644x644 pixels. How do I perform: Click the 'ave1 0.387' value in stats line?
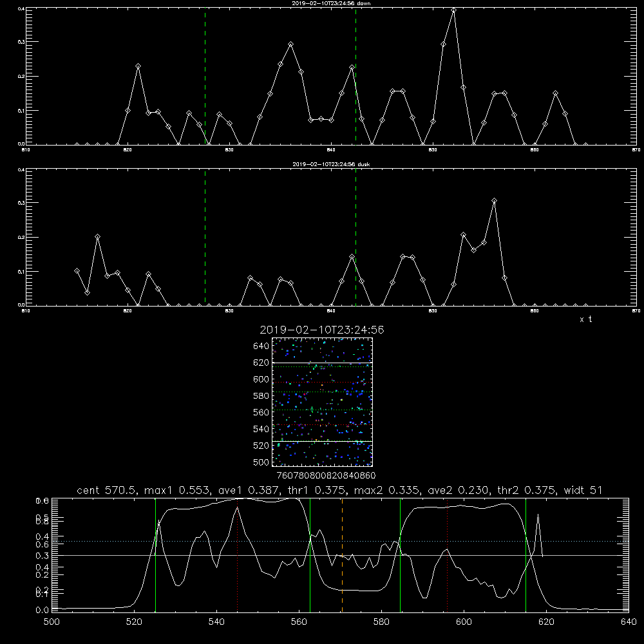click(x=249, y=490)
